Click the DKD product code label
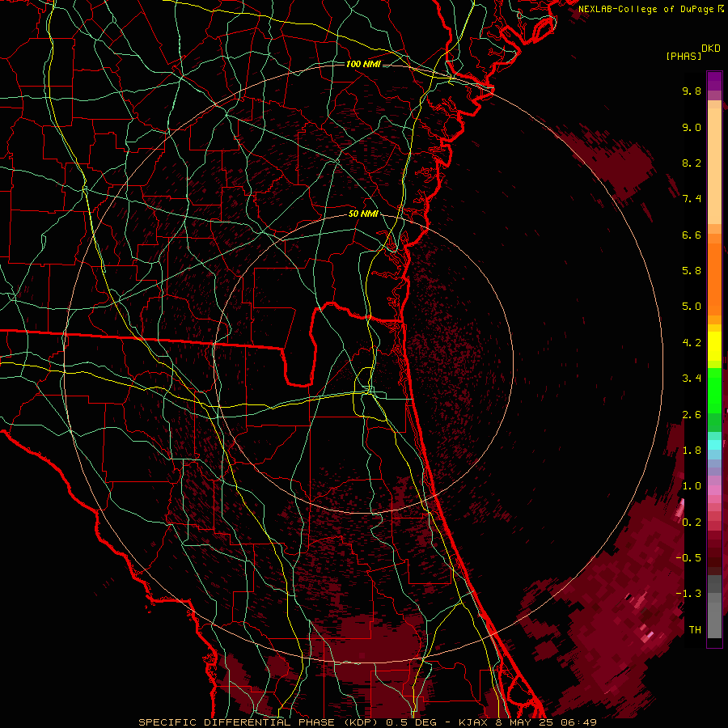 click(x=711, y=49)
